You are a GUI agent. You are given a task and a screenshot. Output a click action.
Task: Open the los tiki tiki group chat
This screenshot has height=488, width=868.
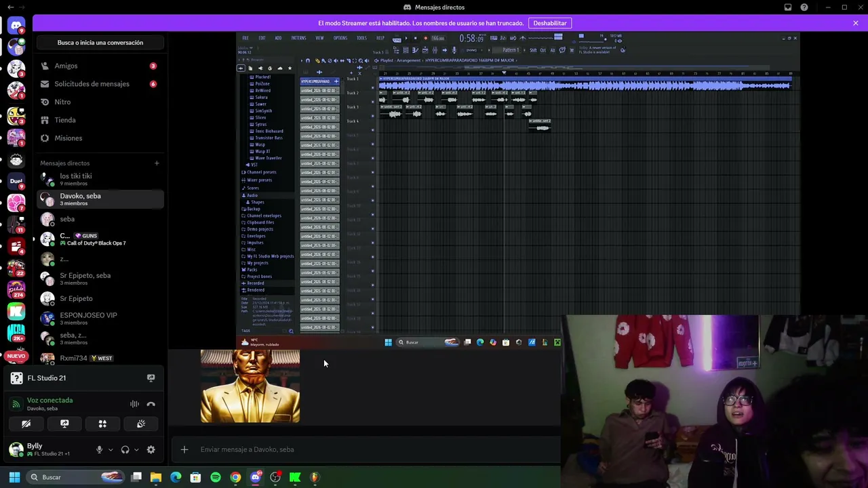[100, 179]
